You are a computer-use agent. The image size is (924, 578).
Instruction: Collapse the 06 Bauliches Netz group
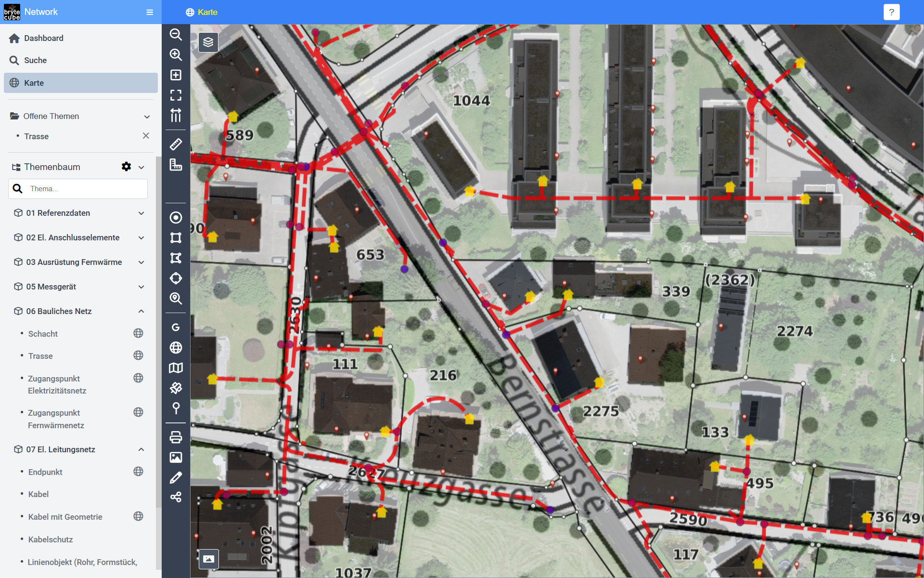[141, 311]
